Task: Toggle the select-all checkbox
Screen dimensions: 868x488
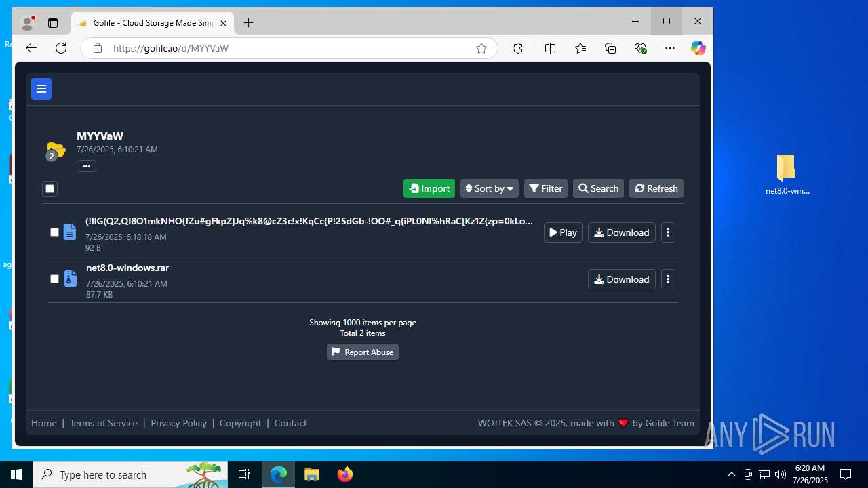Action: click(x=50, y=188)
